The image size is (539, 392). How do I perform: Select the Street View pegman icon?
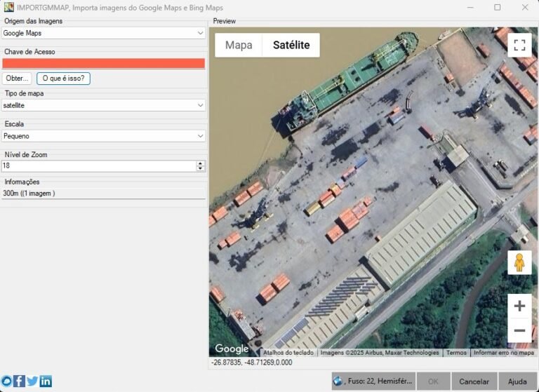[519, 262]
